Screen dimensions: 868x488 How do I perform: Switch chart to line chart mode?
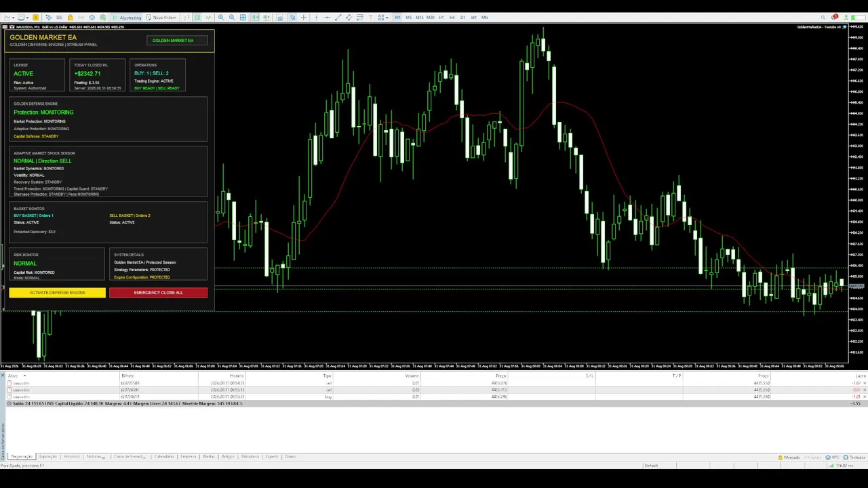tap(208, 17)
